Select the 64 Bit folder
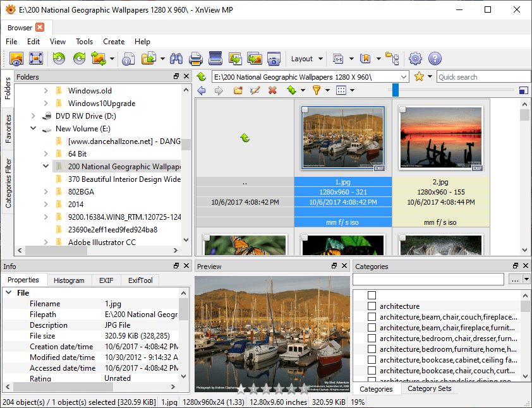Image resolution: width=532 pixels, height=408 pixels. point(77,154)
